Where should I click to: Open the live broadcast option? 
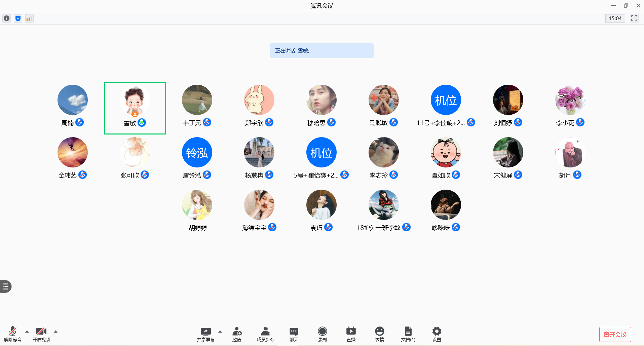[351, 334]
